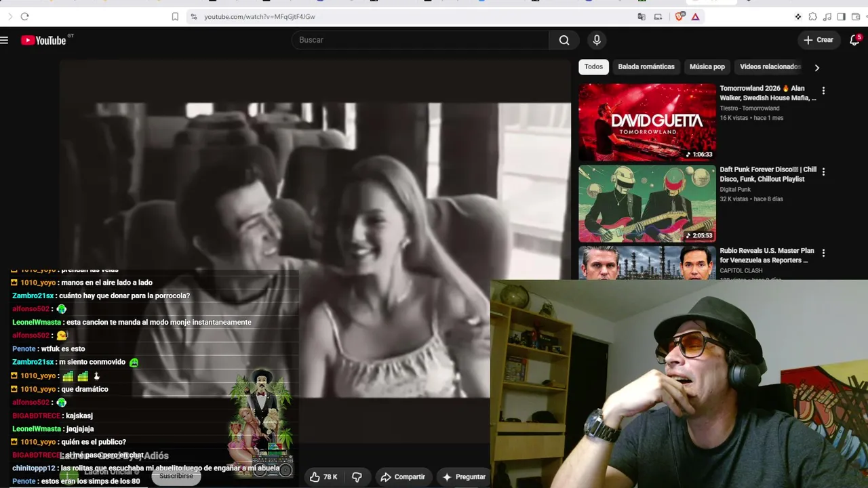Click the black-and-white video player
Viewport: 868px width, 488px height.
click(x=315, y=250)
